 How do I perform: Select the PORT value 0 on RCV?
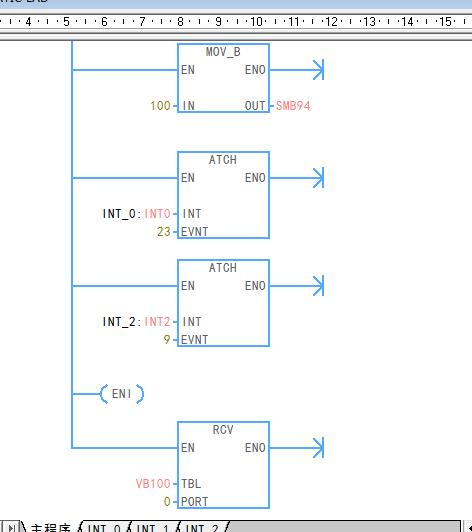coord(167,501)
